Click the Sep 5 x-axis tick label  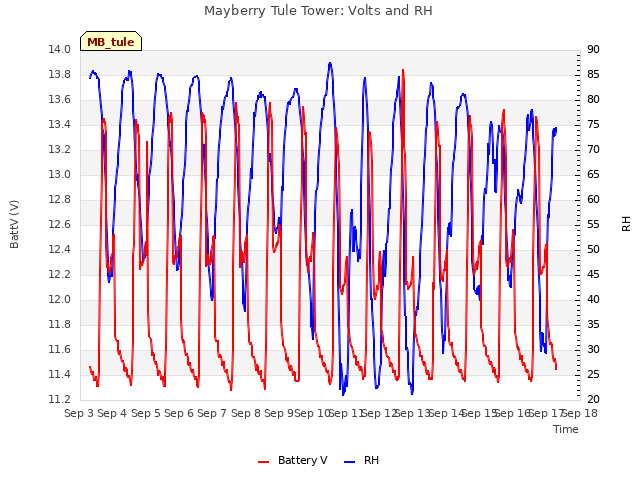(145, 413)
